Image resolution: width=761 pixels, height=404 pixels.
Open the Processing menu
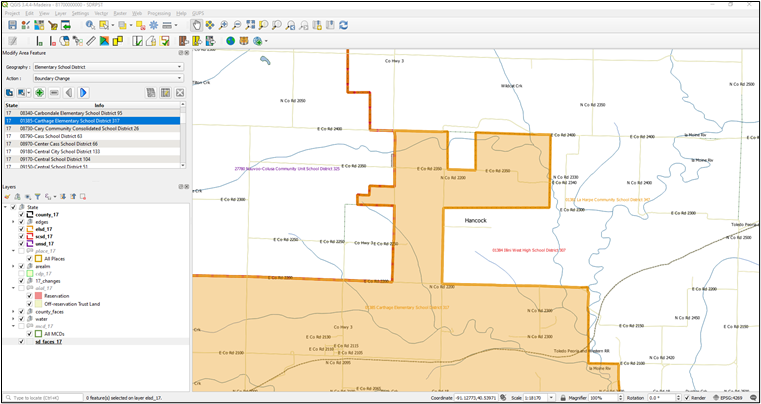158,14
